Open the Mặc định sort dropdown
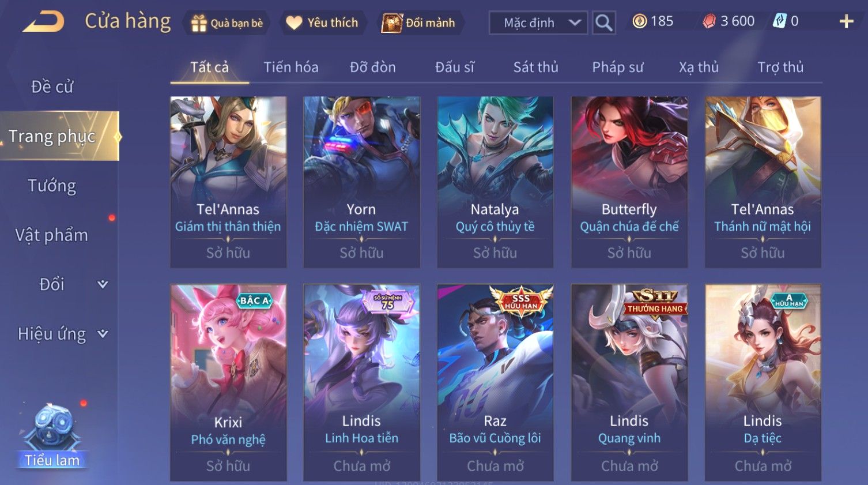This screenshot has width=868, height=485. tap(538, 22)
